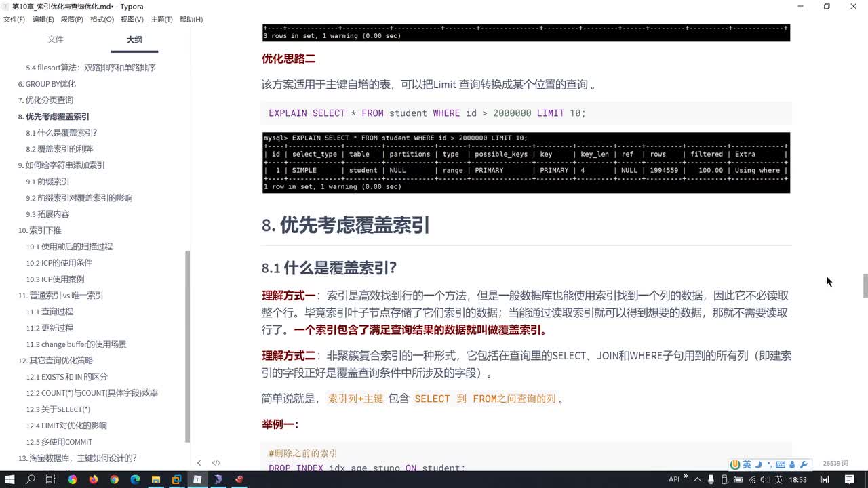The image size is (868, 488).
Task: Toggle the IME punctuation mode icon
Action: tap(769, 464)
